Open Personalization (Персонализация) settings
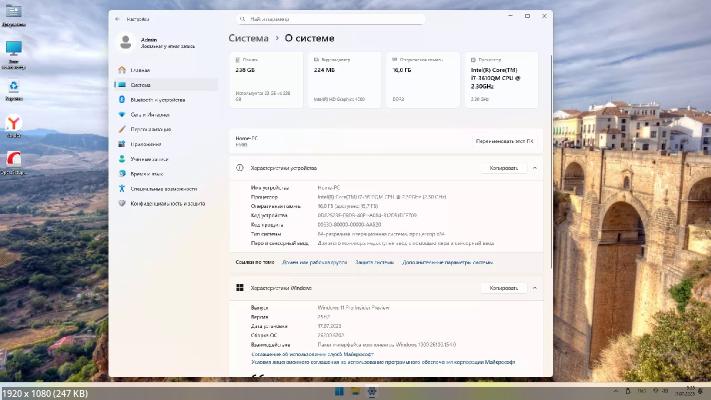 tap(166, 129)
